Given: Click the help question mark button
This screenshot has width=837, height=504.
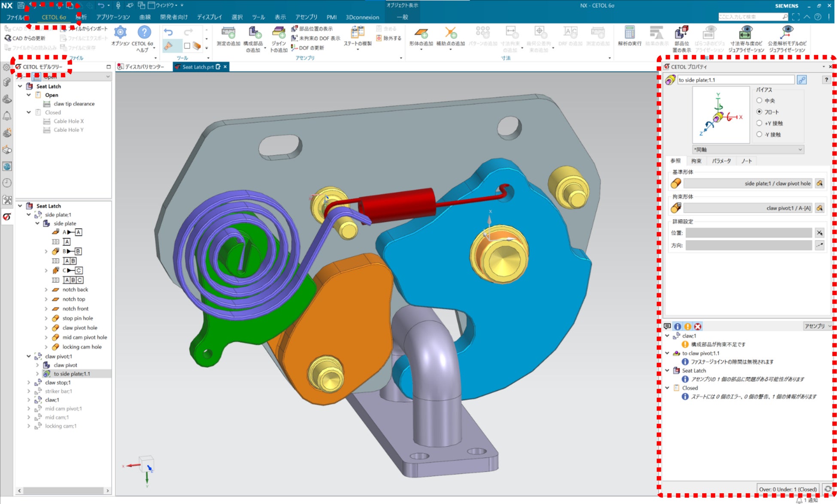Looking at the screenshot, I should coord(826,80).
